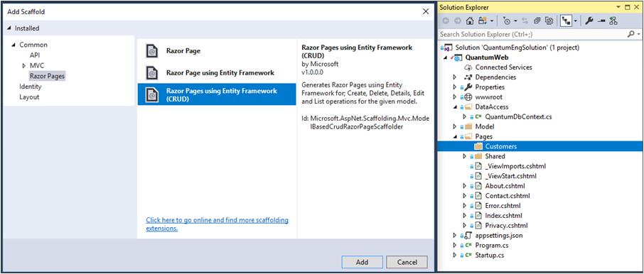644x274 pixels.
Task: Click the appsettings.json file icon
Action: (x=468, y=236)
